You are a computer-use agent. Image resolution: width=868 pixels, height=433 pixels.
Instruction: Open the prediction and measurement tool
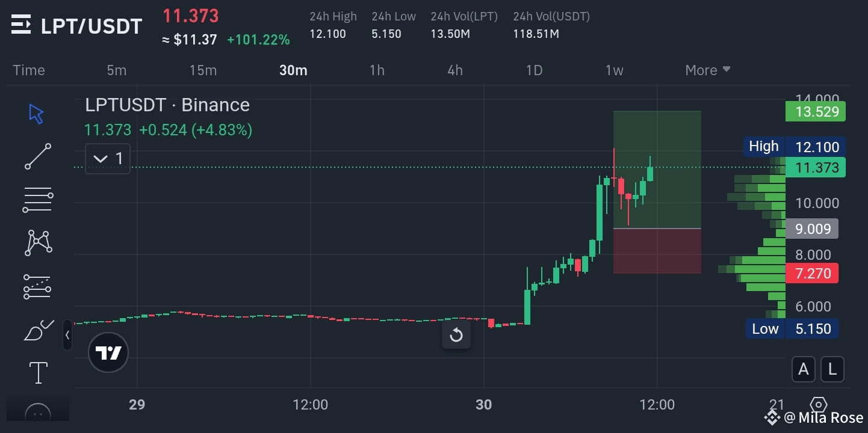pyautogui.click(x=37, y=286)
